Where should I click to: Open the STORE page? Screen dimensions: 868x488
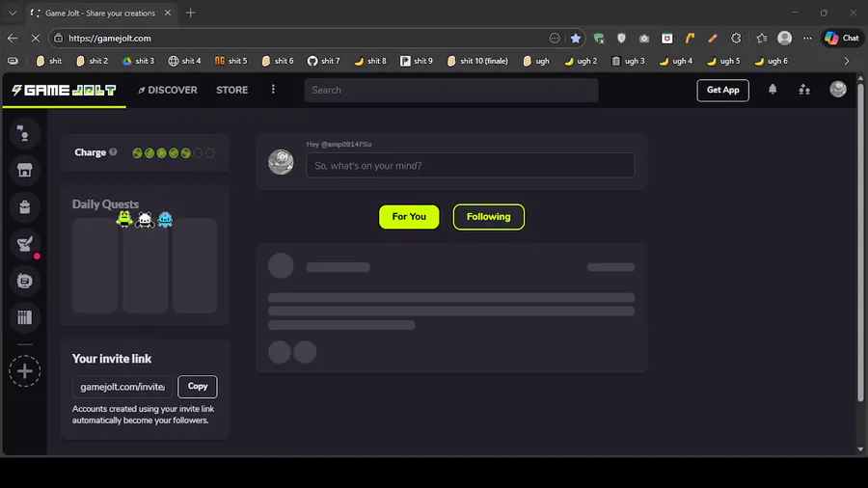pos(231,91)
